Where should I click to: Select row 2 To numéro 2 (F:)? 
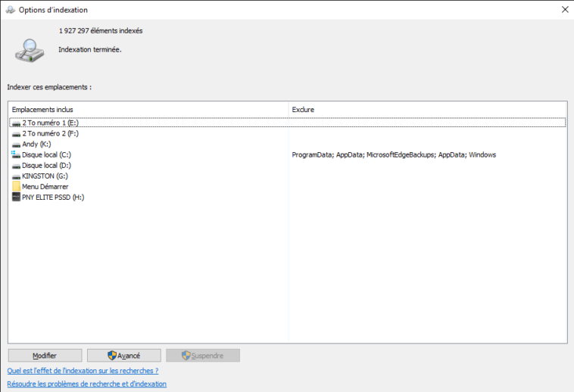pos(287,133)
